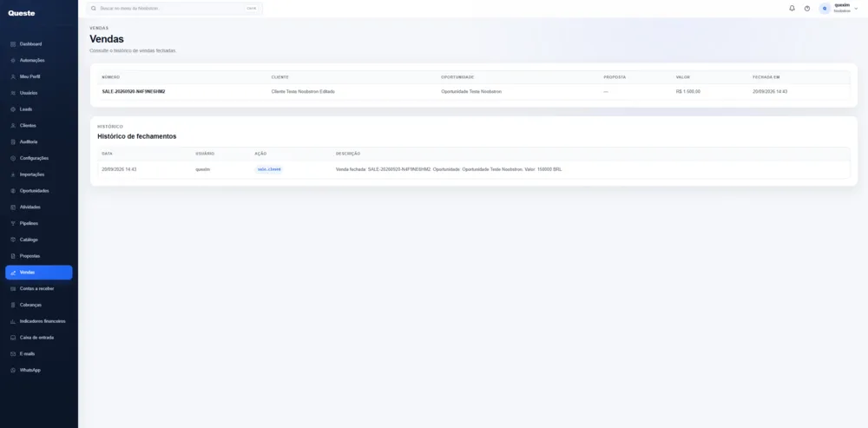The height and width of the screenshot is (428, 868).
Task: Click the CLIENTE column header
Action: pos(279,77)
